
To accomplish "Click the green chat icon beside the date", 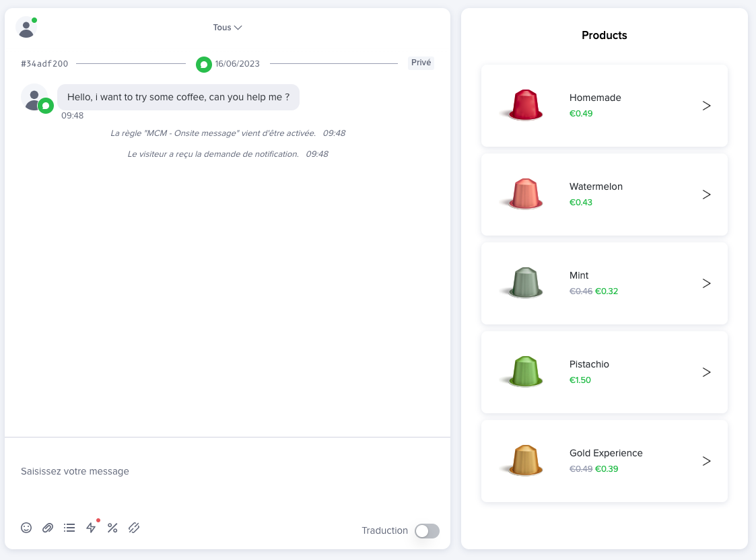I will pyautogui.click(x=204, y=64).
